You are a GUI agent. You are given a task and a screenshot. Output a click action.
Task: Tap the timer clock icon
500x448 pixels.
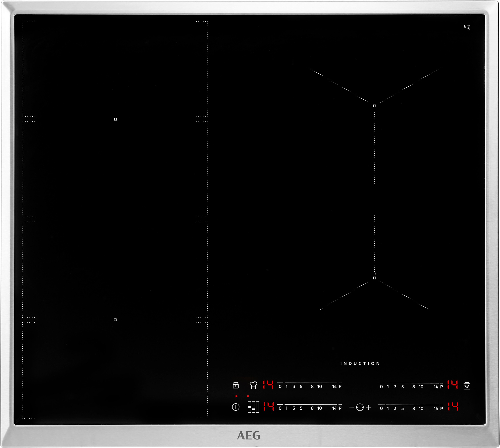tap(360, 407)
